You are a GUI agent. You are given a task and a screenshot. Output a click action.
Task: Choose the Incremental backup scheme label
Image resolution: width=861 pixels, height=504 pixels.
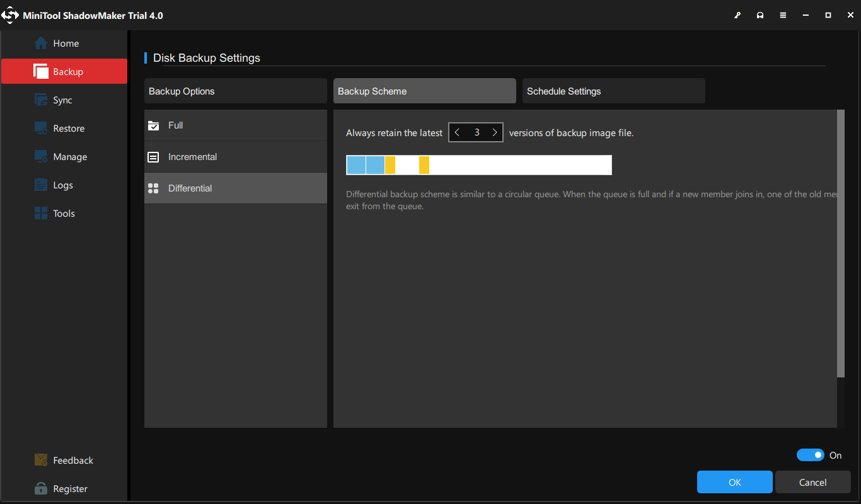192,157
